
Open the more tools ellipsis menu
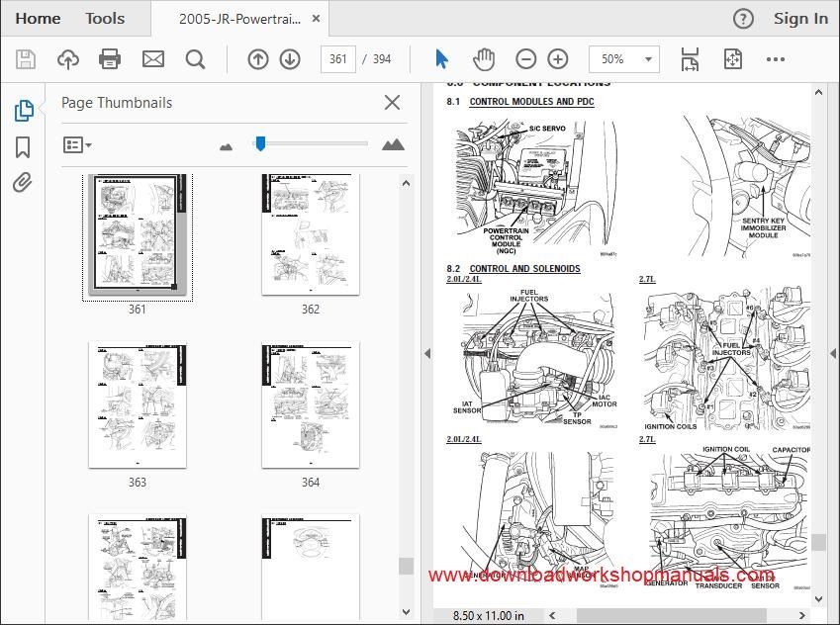pyautogui.click(x=775, y=59)
